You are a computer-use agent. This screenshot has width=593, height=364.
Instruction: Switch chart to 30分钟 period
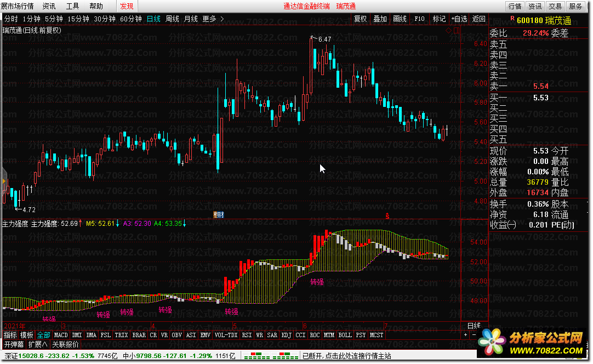coord(104,19)
